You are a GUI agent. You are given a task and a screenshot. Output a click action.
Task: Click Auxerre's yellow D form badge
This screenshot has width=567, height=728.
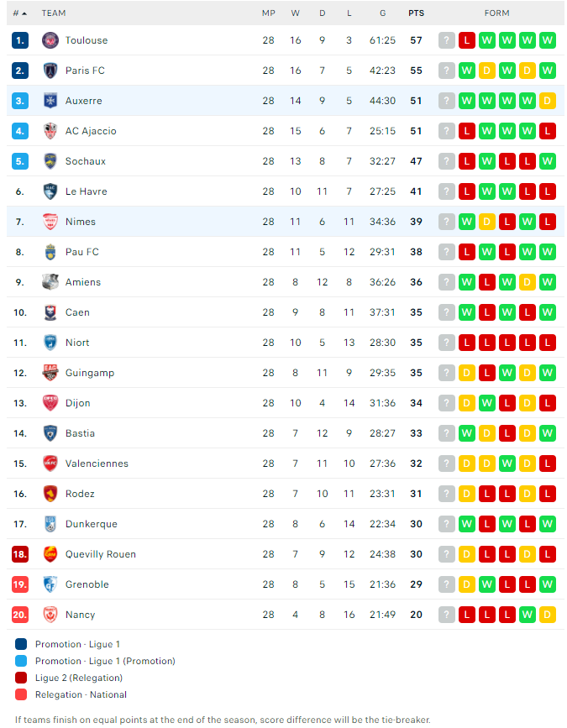pos(548,101)
